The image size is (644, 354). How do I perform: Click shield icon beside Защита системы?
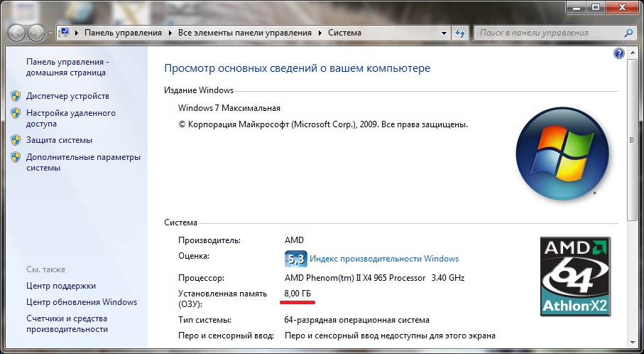[x=16, y=140]
